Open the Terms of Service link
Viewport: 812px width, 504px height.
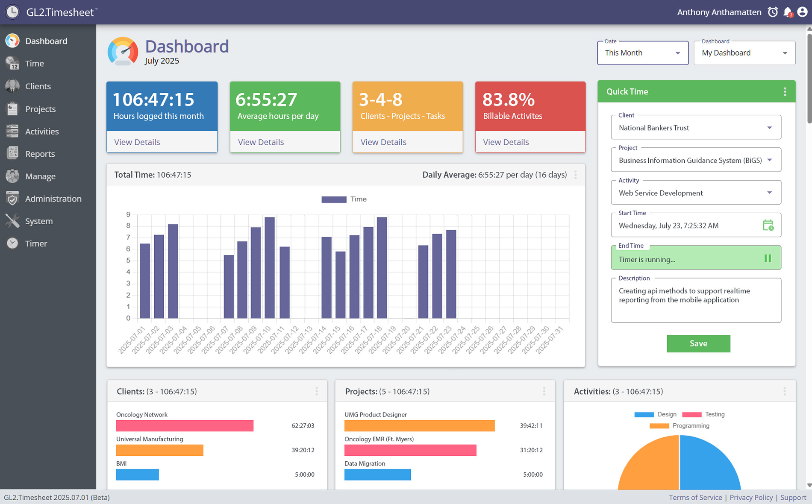[695, 497]
